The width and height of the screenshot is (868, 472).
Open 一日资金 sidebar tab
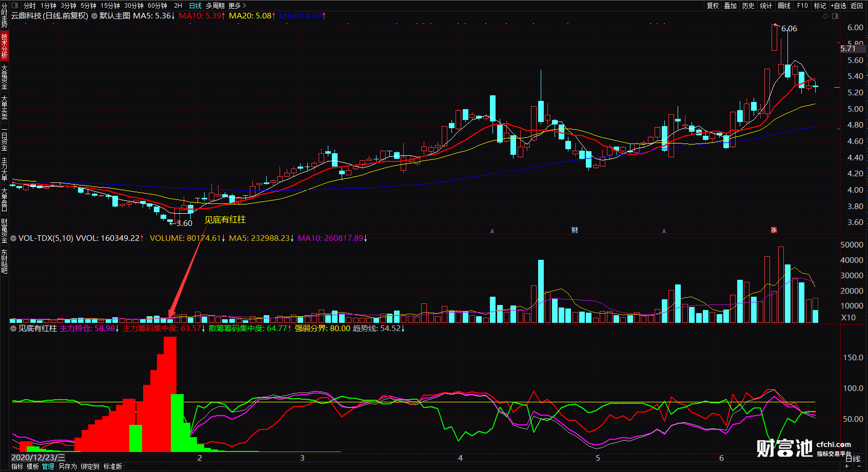[4, 138]
